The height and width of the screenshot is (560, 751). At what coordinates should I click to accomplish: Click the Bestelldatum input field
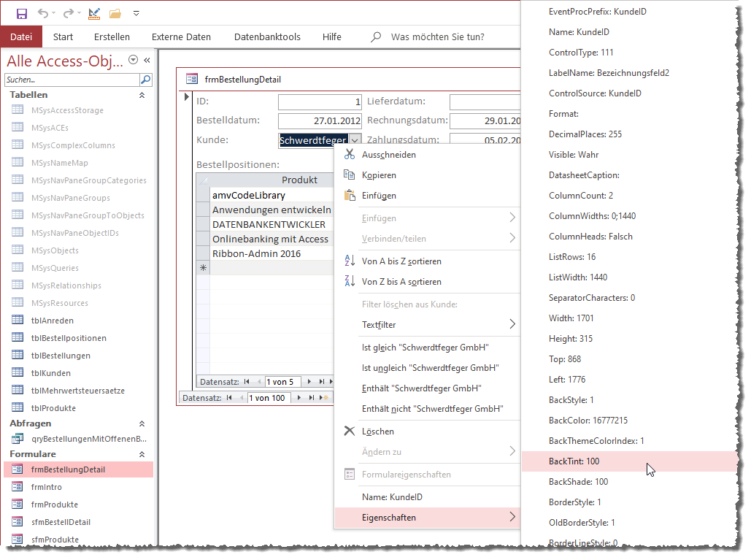pyautogui.click(x=320, y=120)
